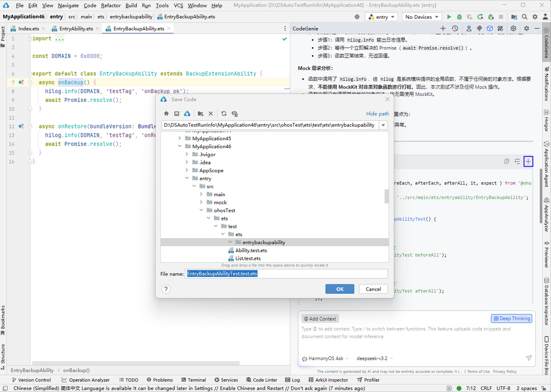The image size is (551, 392).
Task: Switch to the Index.ets editor tab
Action: pyautogui.click(x=28, y=28)
